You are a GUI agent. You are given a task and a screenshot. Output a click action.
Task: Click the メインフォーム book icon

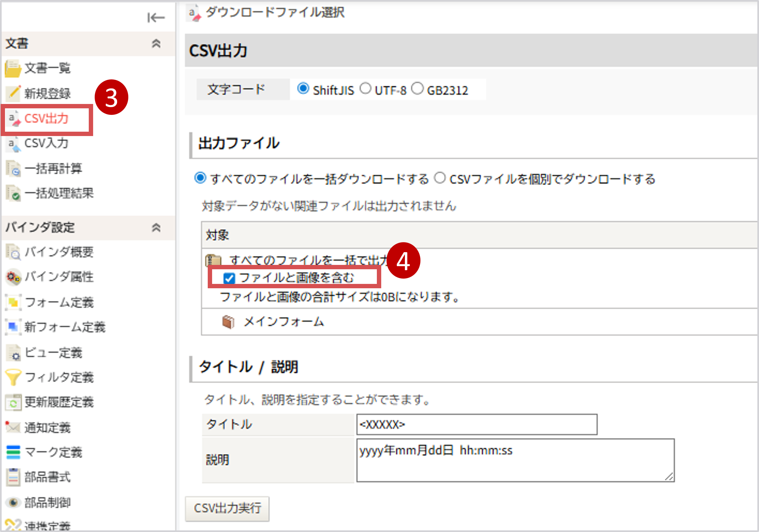pyautogui.click(x=228, y=322)
